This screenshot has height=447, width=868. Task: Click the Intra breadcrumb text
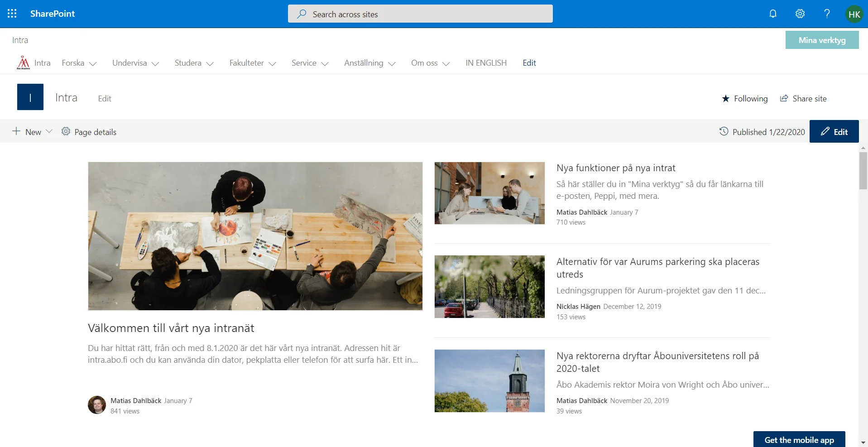[20, 40]
